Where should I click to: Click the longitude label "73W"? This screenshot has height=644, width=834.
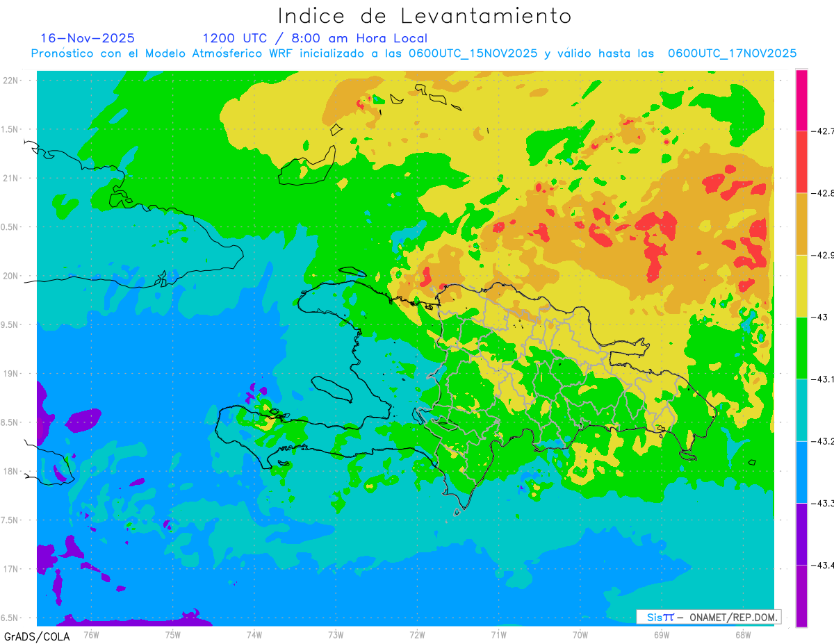tap(336, 634)
